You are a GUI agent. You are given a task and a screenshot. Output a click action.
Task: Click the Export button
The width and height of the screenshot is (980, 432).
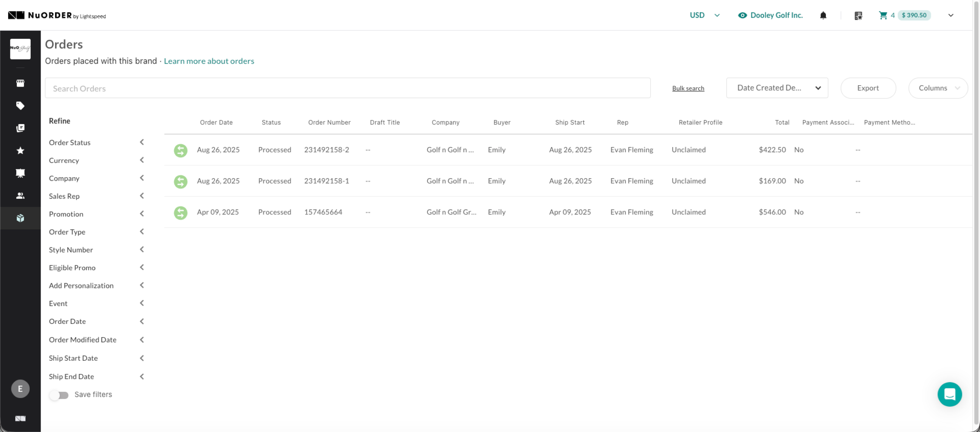tap(868, 88)
